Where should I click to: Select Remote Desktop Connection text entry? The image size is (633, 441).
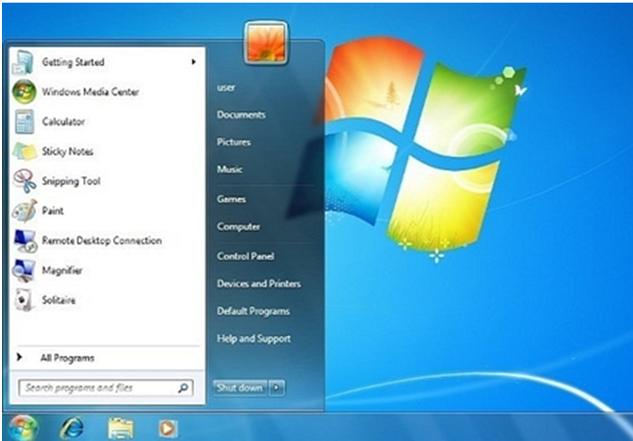click(102, 241)
